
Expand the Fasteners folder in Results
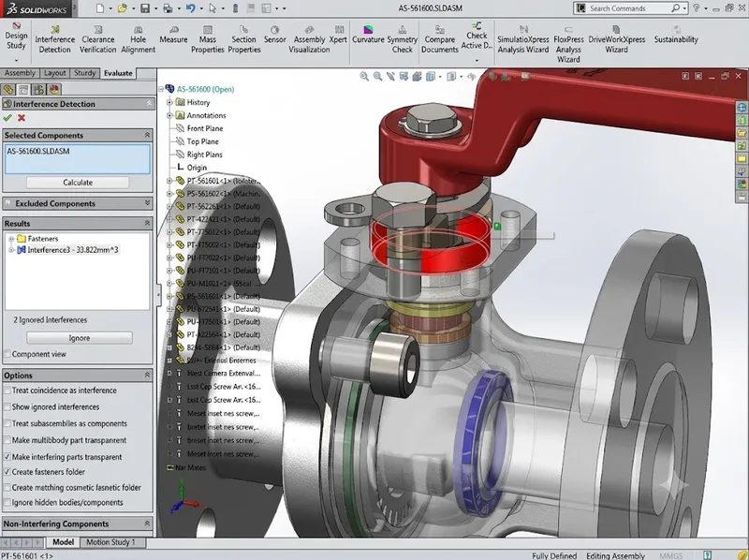pos(11,239)
